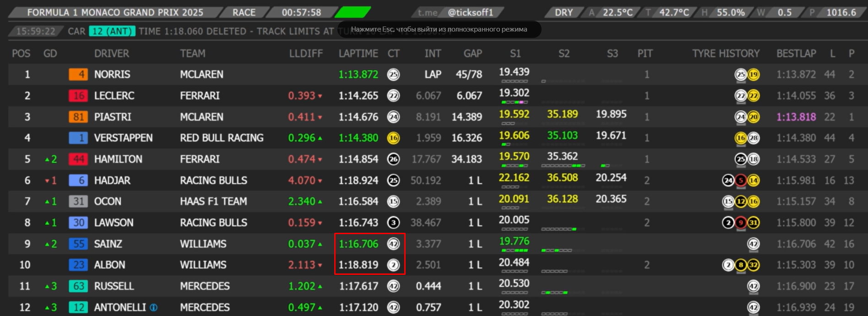The width and height of the screenshot is (868, 316).
Task: Click Sainz's green lap time 1:16.706
Action: [358, 244]
